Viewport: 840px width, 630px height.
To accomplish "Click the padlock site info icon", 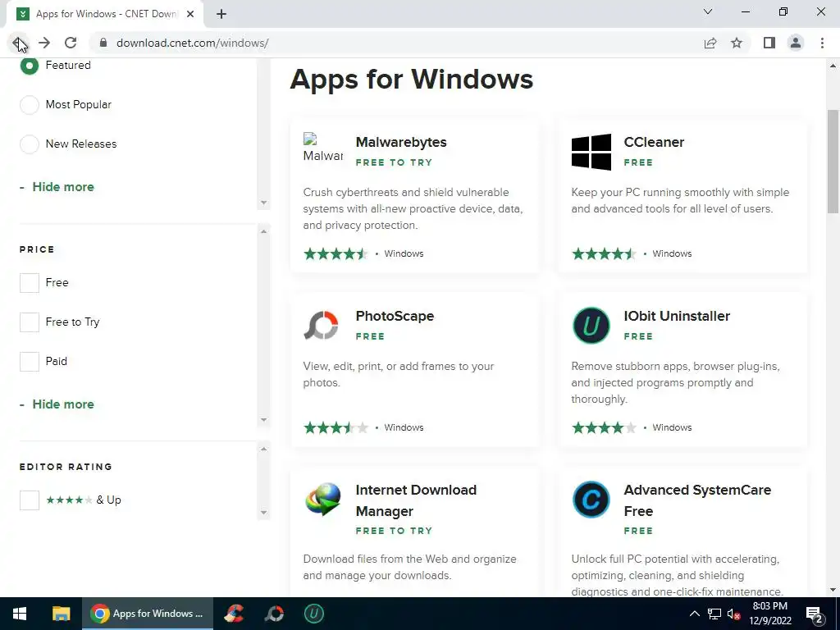I will [x=103, y=43].
